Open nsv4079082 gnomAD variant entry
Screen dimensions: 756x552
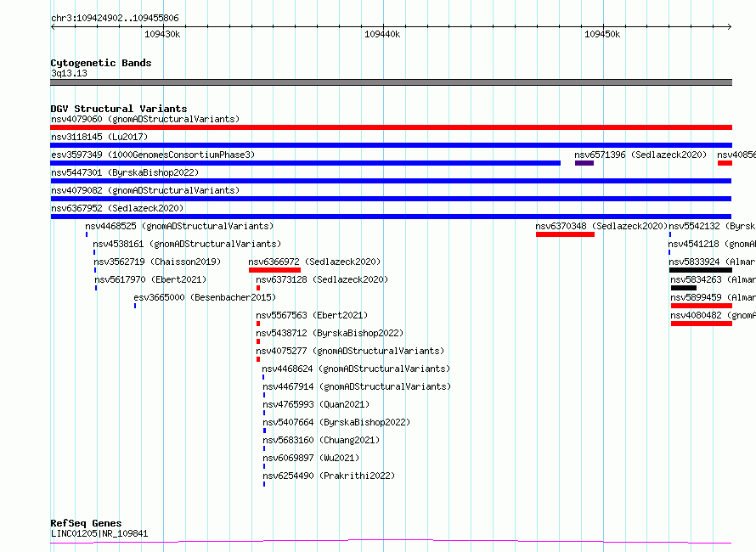point(145,190)
